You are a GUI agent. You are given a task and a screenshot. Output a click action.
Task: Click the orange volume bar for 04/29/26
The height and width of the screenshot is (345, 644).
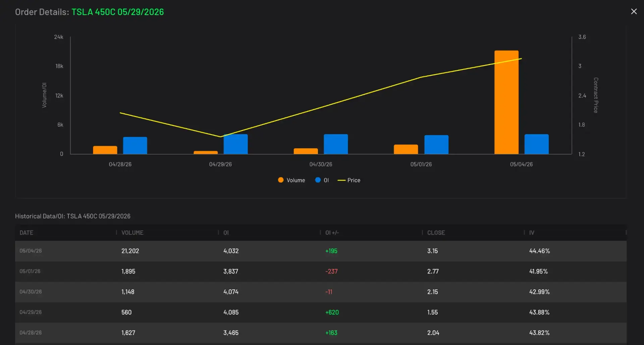tap(206, 153)
